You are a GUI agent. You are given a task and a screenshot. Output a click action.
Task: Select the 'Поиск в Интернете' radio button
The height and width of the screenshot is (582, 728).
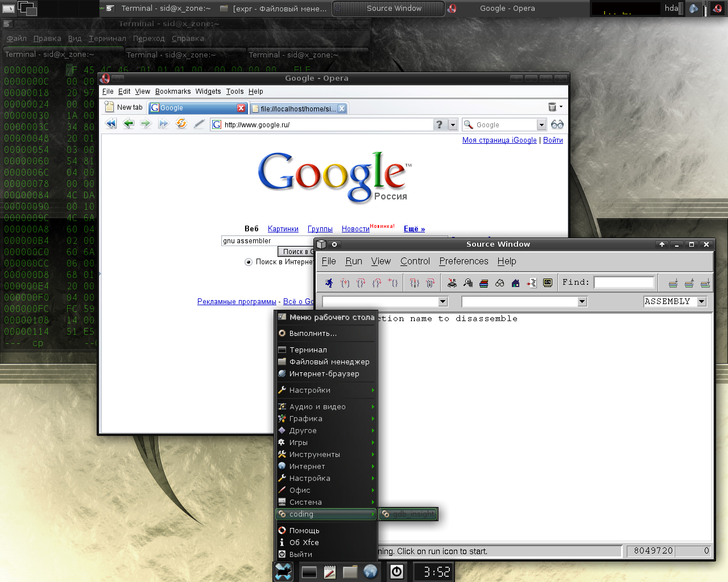[249, 262]
